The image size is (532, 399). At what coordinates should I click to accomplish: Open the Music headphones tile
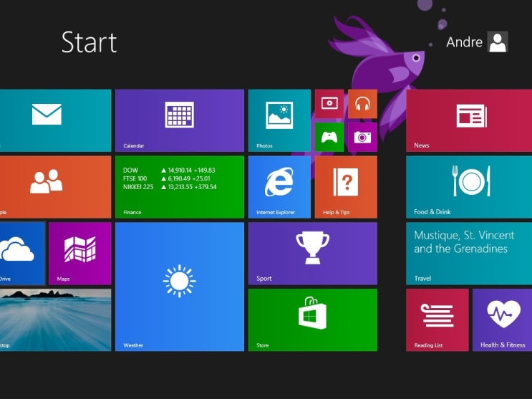(362, 104)
